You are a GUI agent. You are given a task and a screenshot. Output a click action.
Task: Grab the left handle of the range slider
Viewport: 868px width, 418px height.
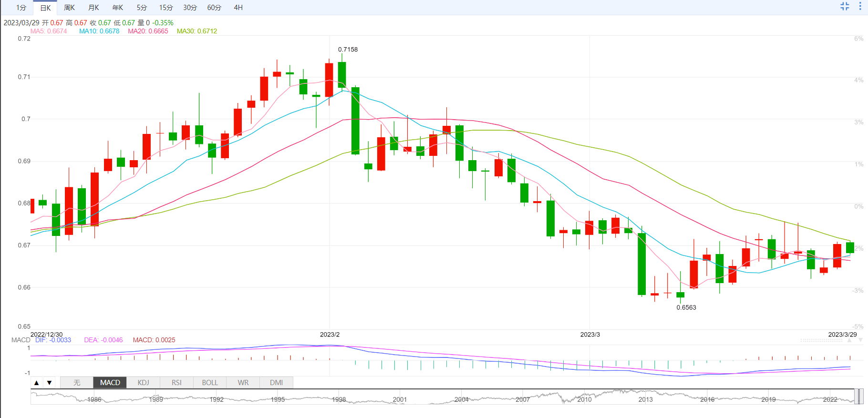click(856, 397)
